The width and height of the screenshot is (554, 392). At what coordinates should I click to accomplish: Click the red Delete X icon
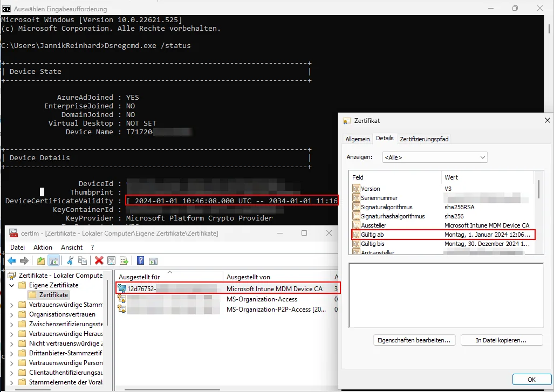pyautogui.click(x=99, y=261)
